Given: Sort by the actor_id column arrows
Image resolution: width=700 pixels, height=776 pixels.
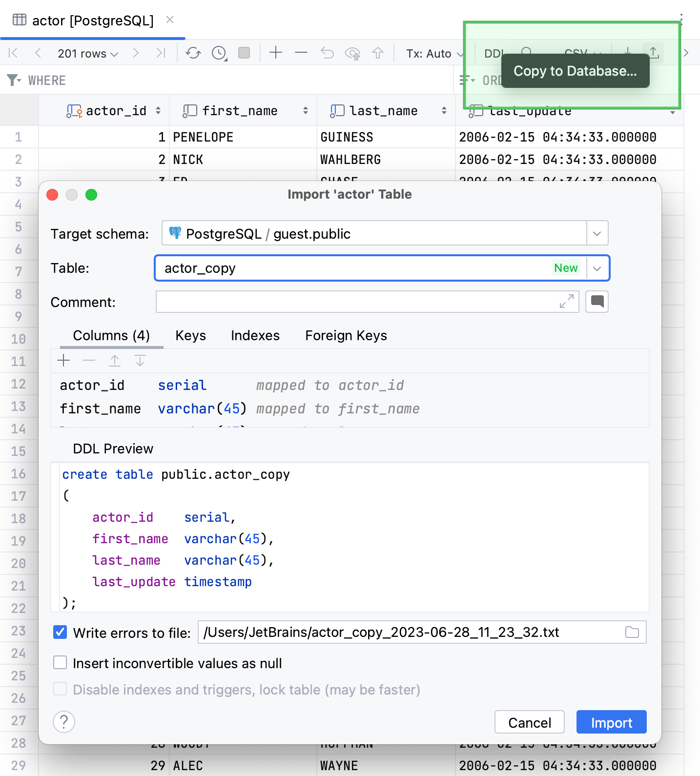Looking at the screenshot, I should click(158, 111).
